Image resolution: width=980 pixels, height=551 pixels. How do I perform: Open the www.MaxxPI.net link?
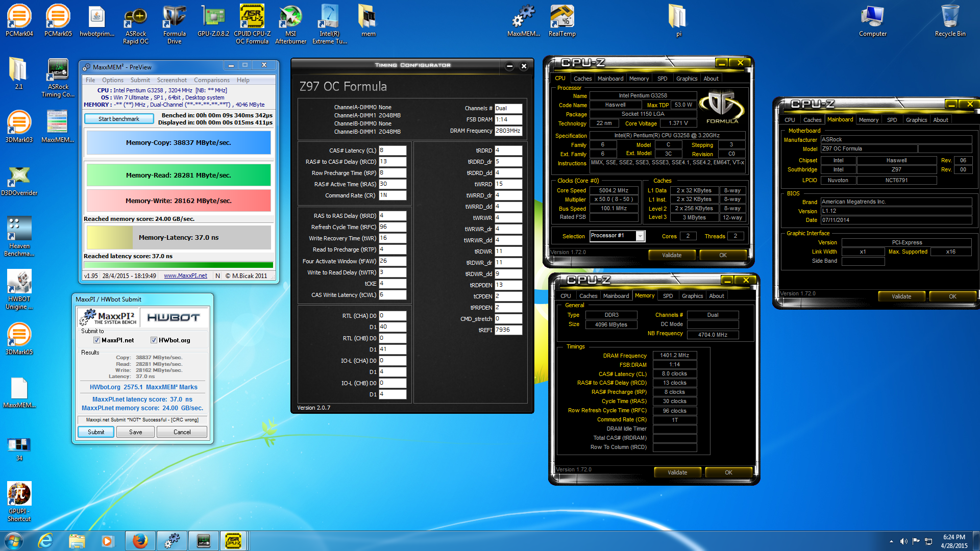click(x=185, y=275)
